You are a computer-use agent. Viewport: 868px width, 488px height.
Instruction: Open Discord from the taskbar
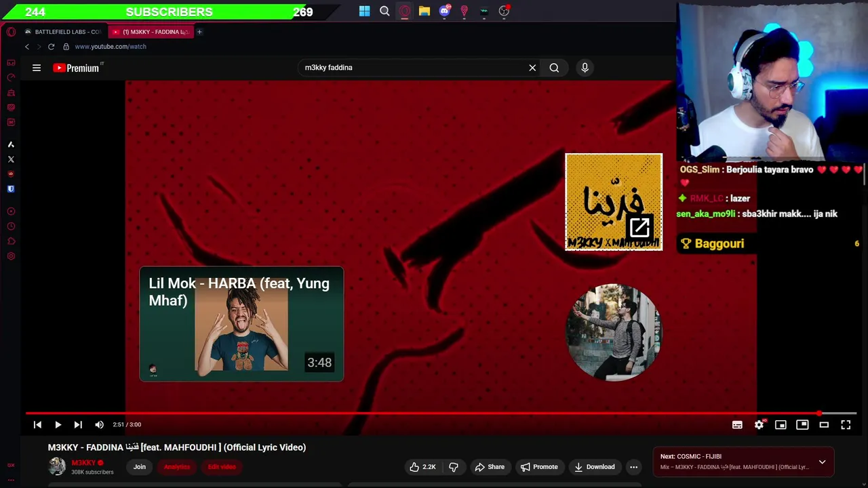[444, 11]
